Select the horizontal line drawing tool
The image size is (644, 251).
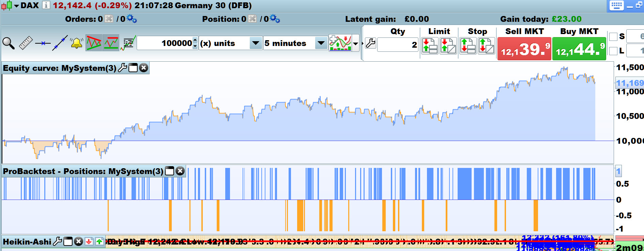tap(43, 43)
